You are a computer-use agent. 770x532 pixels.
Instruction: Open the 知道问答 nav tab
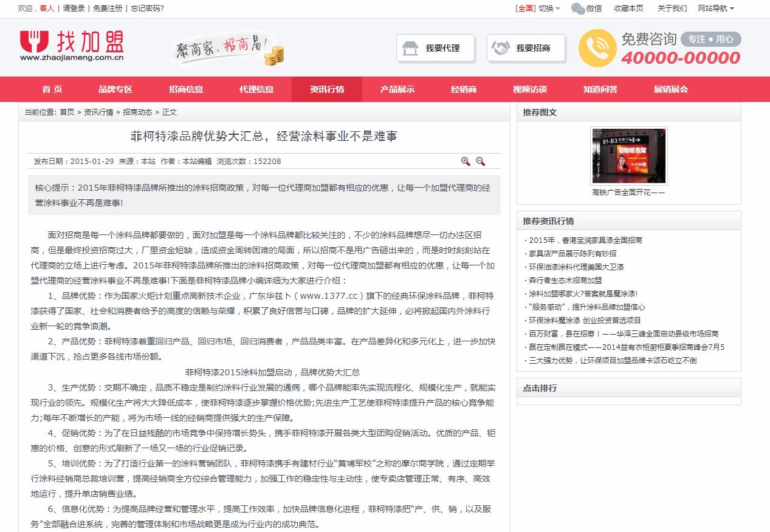coord(600,89)
